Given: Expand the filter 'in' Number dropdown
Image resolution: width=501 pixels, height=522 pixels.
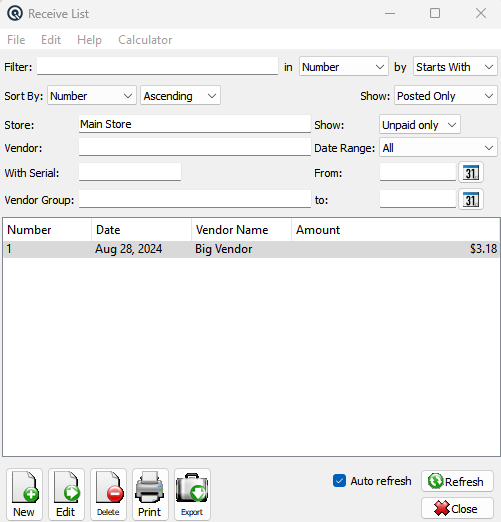Looking at the screenshot, I should click(344, 67).
